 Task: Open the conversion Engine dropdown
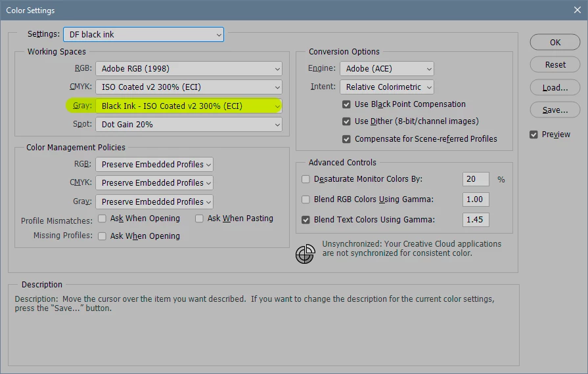click(x=386, y=69)
